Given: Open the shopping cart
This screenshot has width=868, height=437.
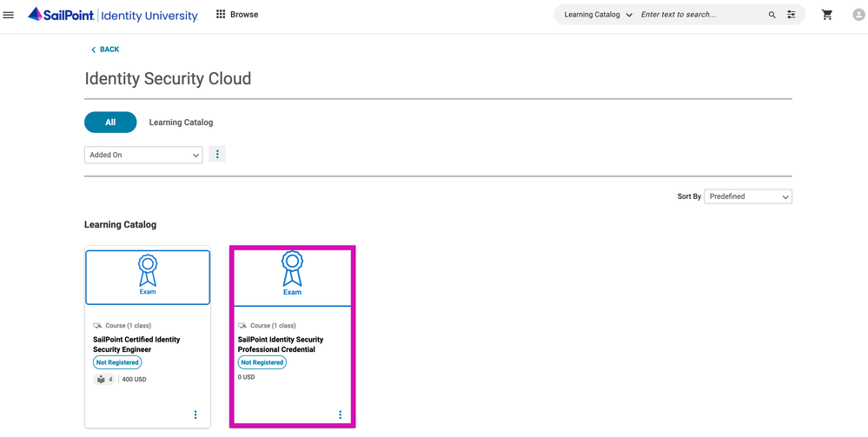Looking at the screenshot, I should pos(827,15).
